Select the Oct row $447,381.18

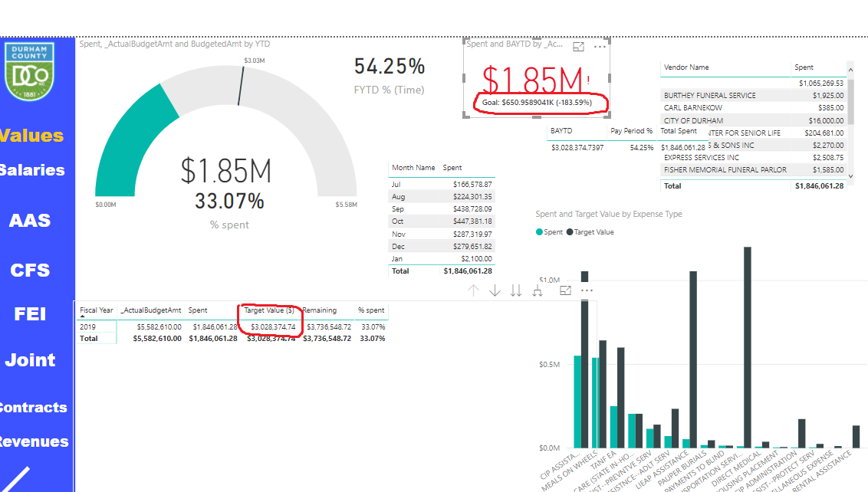tap(442, 221)
